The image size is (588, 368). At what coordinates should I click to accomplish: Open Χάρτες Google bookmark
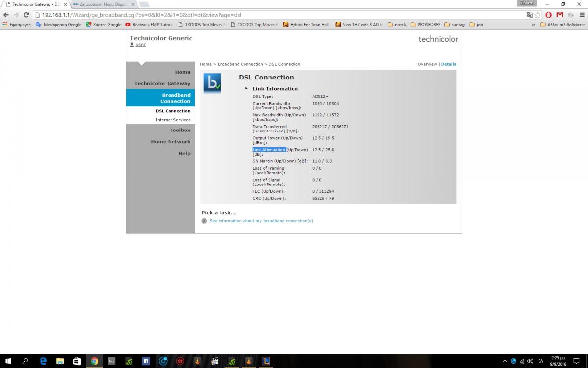pos(103,25)
